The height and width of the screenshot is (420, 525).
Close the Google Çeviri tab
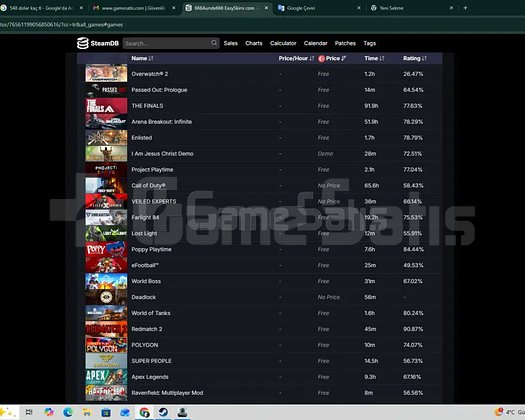[x=359, y=8]
